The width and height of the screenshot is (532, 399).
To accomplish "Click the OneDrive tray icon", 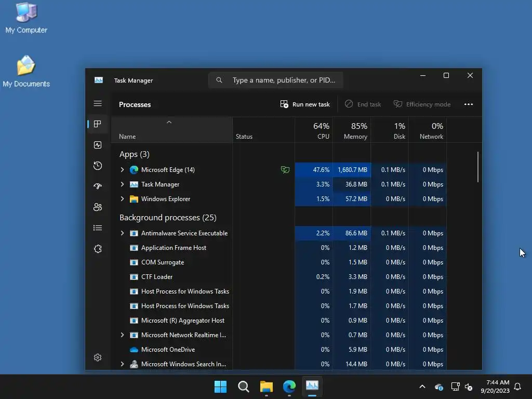I will [438, 387].
